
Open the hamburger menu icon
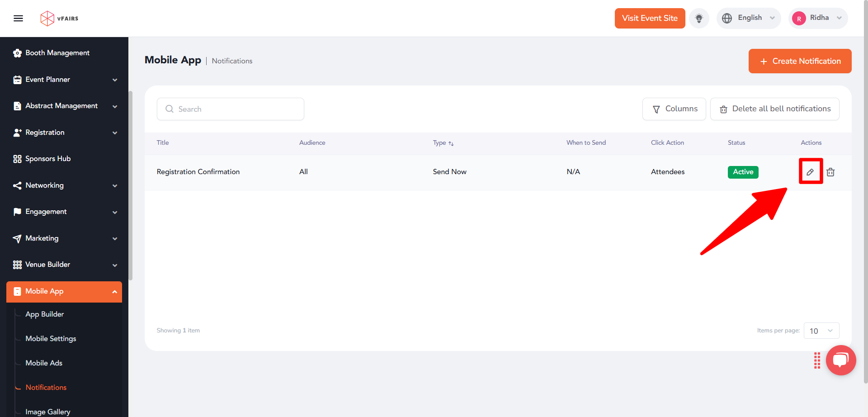pyautogui.click(x=18, y=19)
